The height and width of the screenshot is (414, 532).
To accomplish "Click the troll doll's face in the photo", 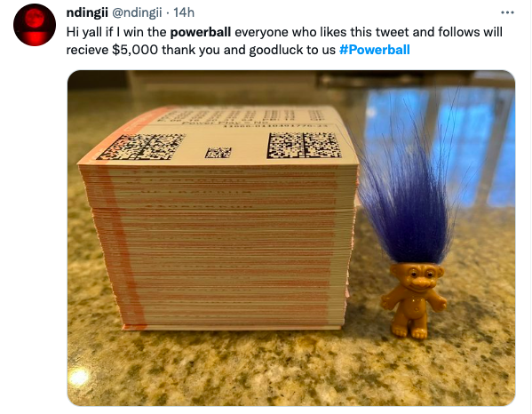I will click(417, 275).
